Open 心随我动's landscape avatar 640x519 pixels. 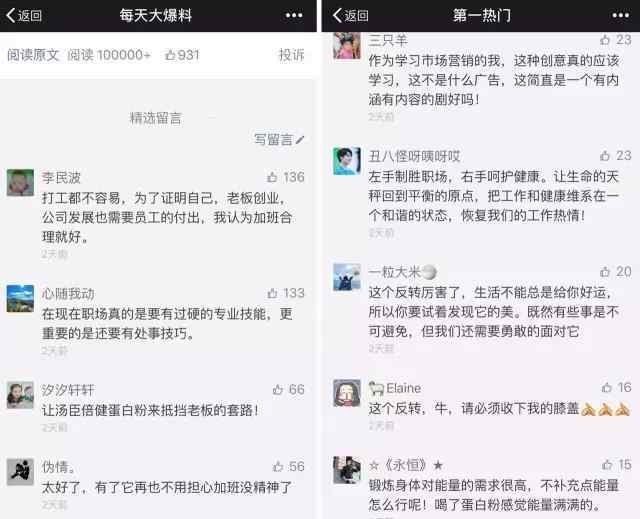pyautogui.click(x=20, y=299)
